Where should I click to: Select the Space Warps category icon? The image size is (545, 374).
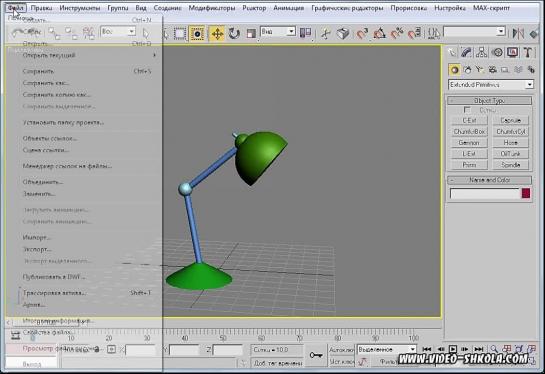(518, 70)
